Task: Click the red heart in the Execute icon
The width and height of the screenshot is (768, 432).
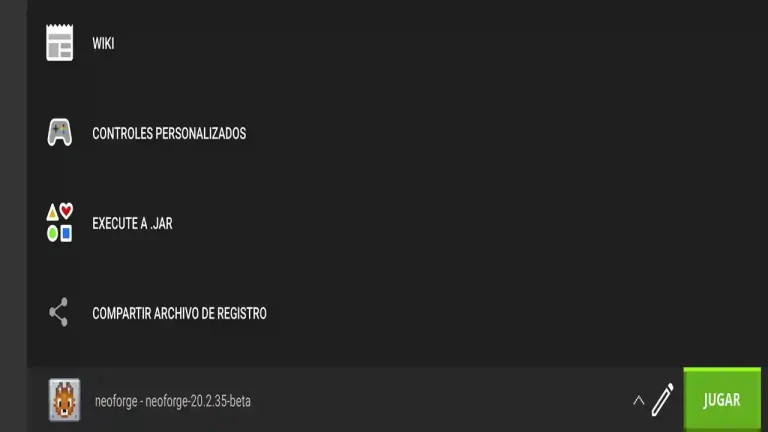Action: click(67, 211)
